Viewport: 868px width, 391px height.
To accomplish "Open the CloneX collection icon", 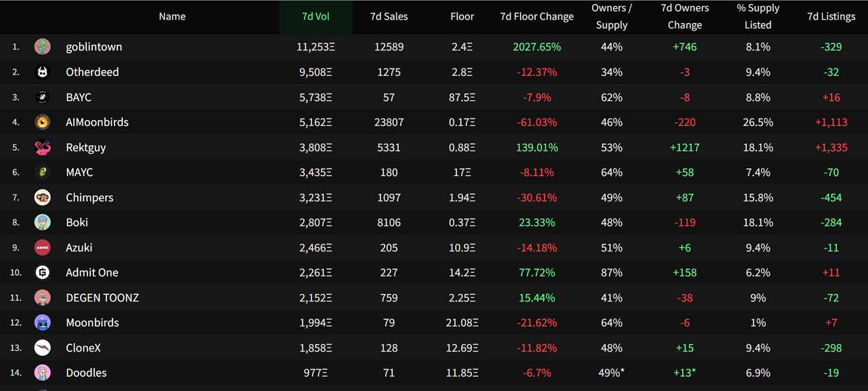I will (43, 348).
